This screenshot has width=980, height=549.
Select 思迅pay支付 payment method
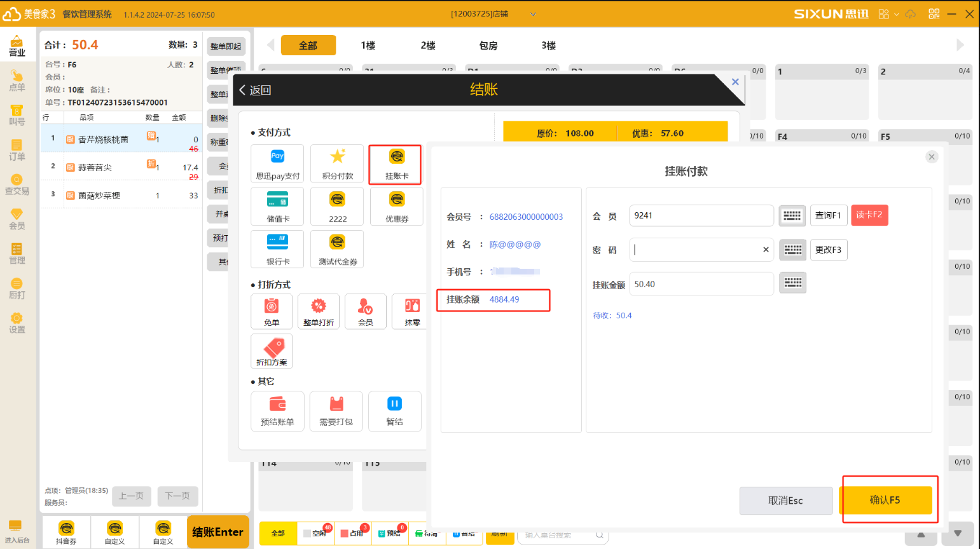point(277,163)
